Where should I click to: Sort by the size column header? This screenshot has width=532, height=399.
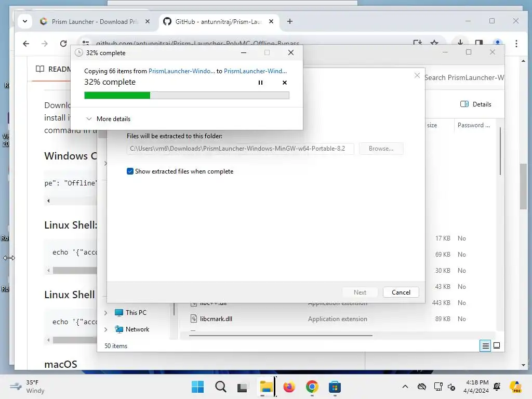[432, 125]
